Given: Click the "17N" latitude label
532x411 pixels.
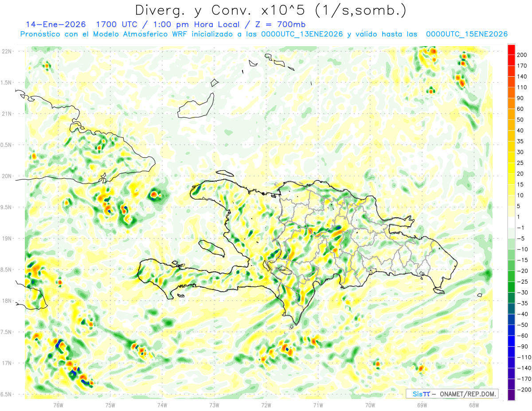Looking at the screenshot, I should coord(7,364).
